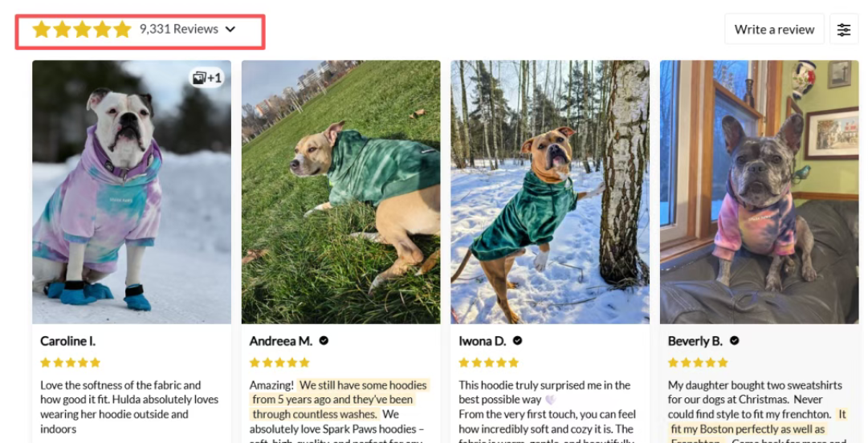Screen dimensions: 868x443
Task: Open Andreea M.'s dog on grass photo
Action: click(341, 192)
